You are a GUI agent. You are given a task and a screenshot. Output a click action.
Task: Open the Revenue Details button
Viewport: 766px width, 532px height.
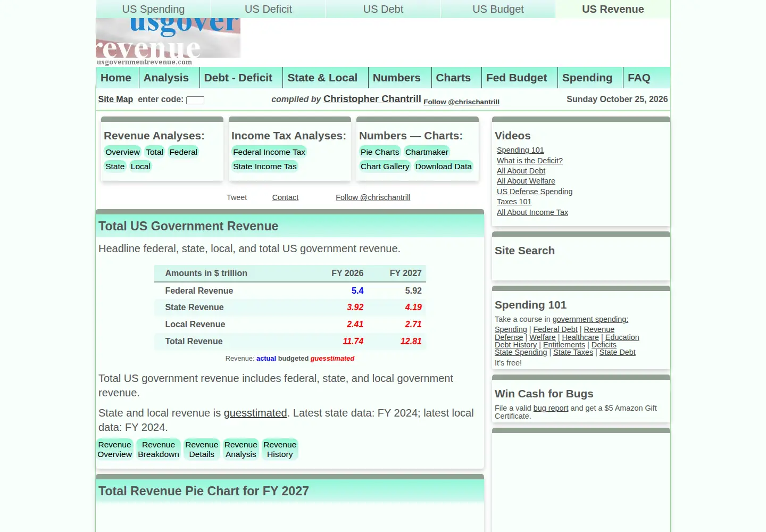202,450
